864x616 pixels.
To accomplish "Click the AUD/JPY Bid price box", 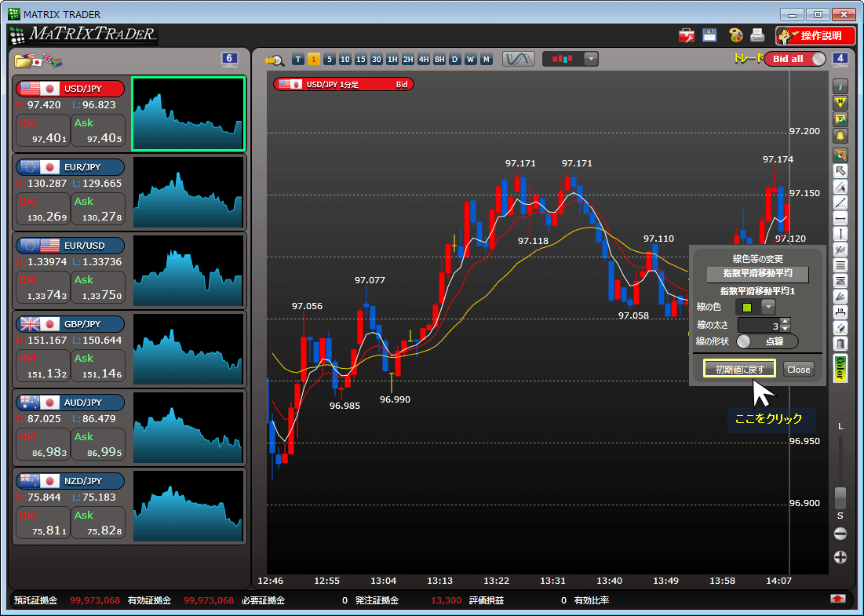I will point(43,445).
